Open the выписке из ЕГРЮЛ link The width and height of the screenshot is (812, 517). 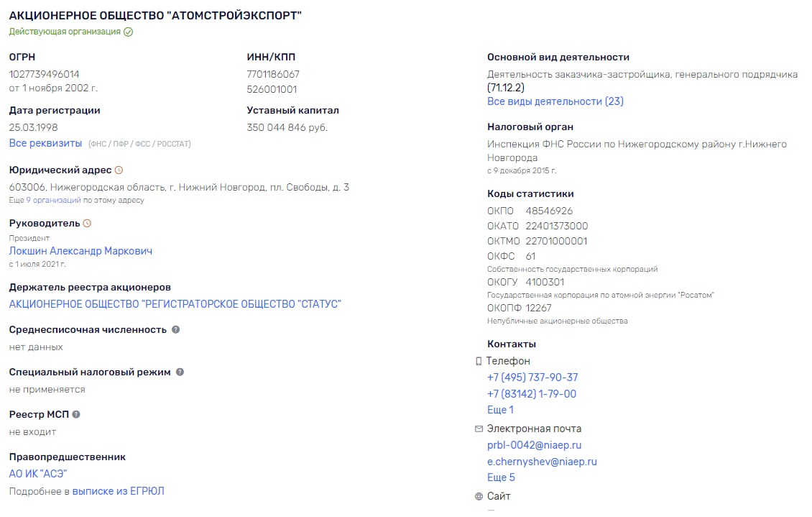click(x=118, y=491)
